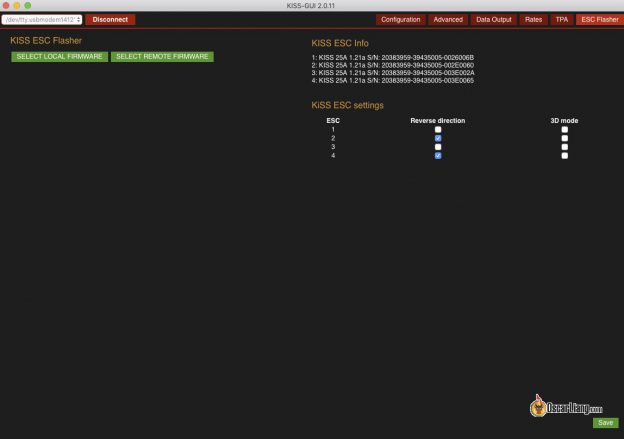Switch to the Configuration tab
The height and width of the screenshot is (439, 624).
[401, 19]
